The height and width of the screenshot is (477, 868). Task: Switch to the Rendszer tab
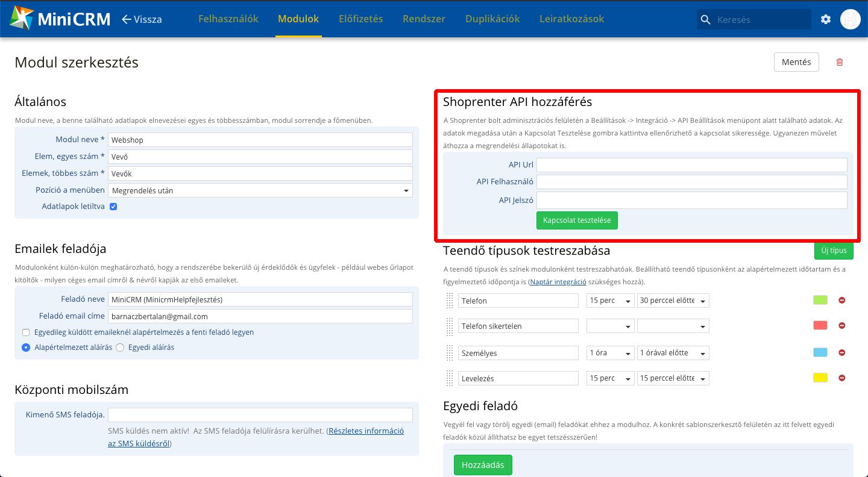coord(424,19)
